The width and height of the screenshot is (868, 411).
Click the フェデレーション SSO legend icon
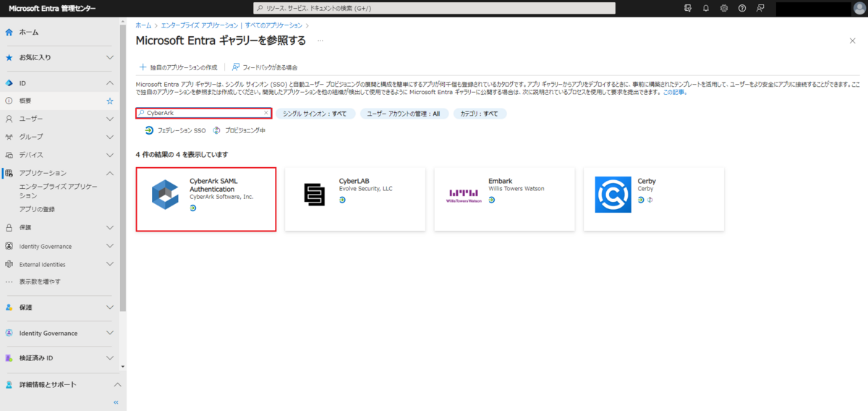point(149,131)
